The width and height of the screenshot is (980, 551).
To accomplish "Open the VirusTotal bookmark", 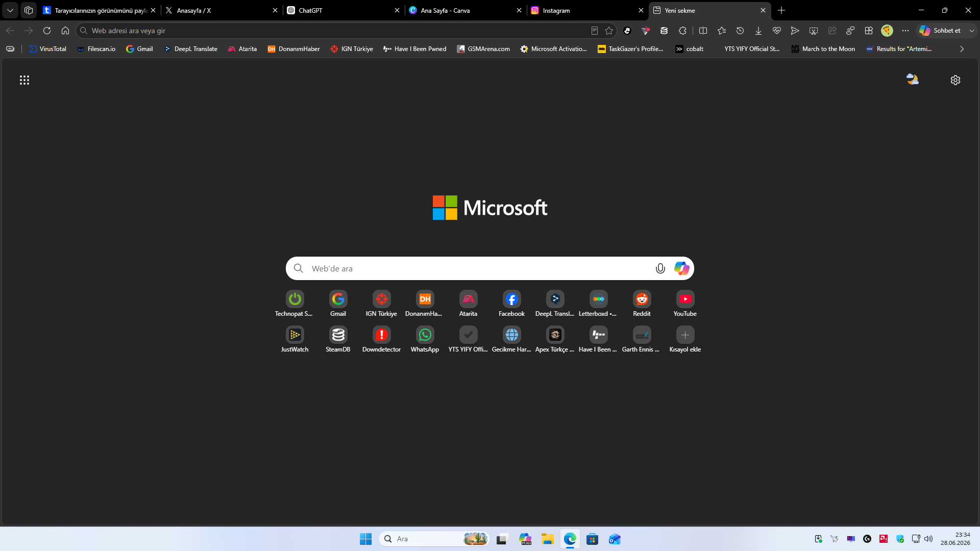I will (x=47, y=49).
